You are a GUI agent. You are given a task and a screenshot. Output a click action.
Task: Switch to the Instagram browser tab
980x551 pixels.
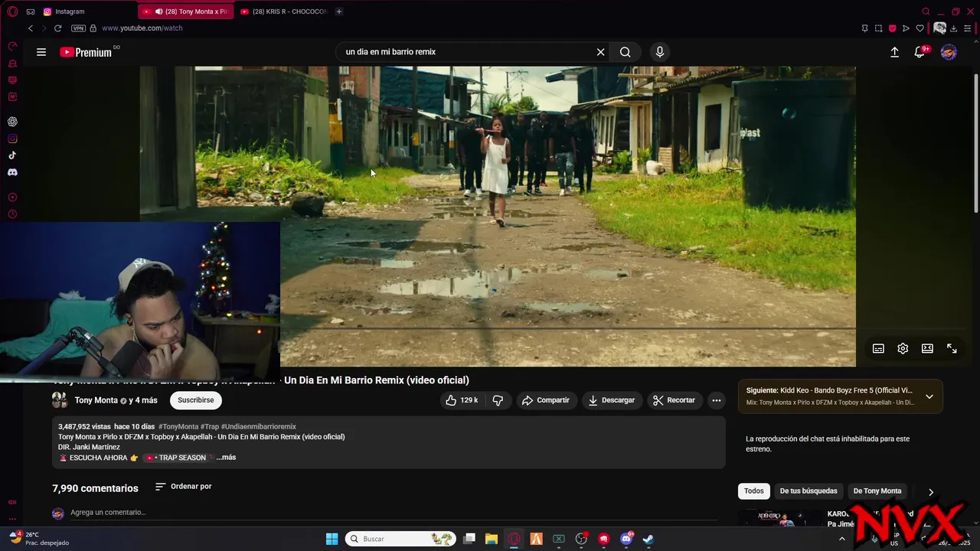87,11
